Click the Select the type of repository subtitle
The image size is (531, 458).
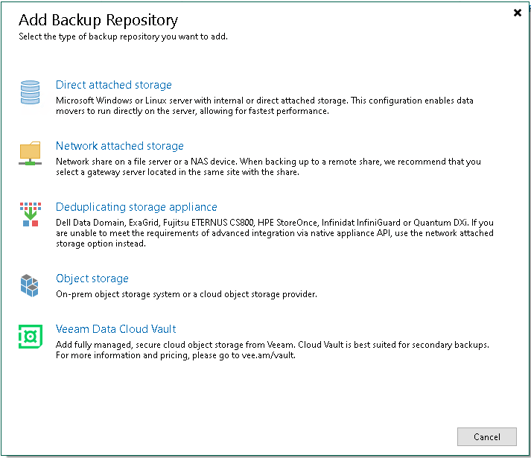click(123, 37)
